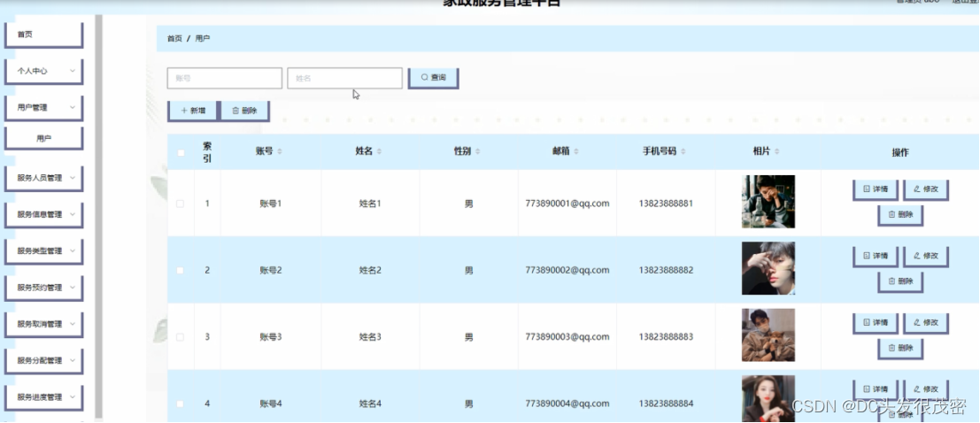The width and height of the screenshot is (980, 423).
Task: Click the 用户 breadcrumb item
Action: [x=203, y=39]
